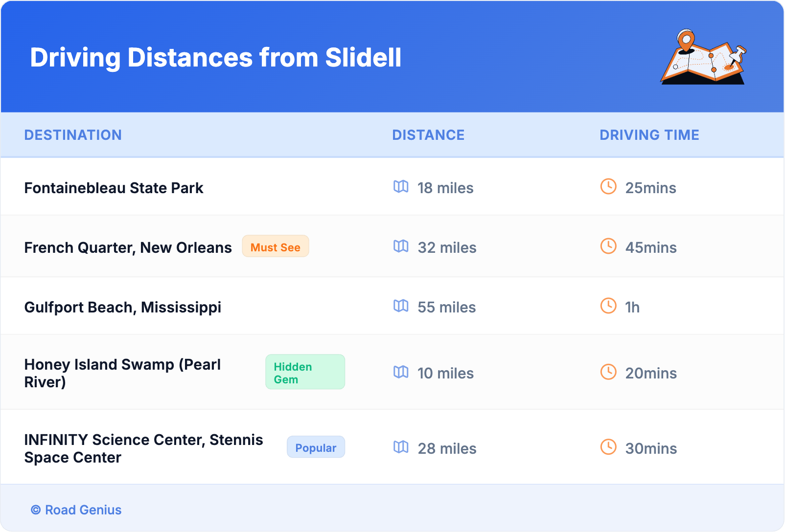Click the Driving Time column header
Viewport: 785px width, 532px height.
[x=649, y=135]
